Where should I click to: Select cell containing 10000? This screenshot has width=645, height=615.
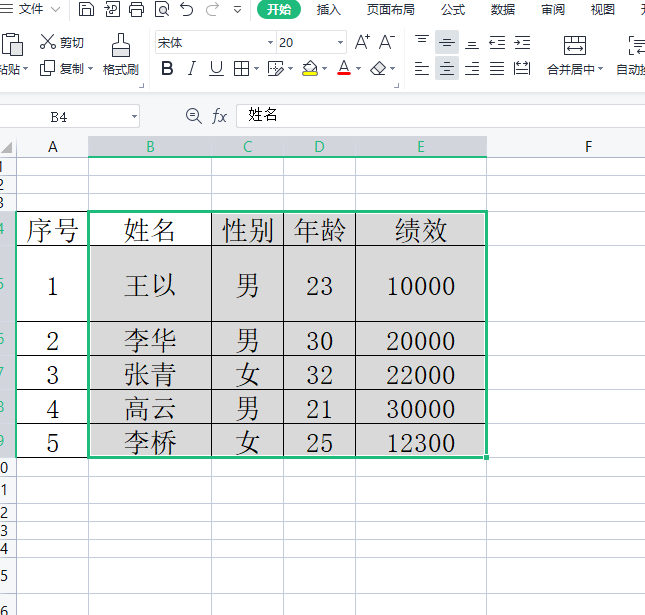click(421, 284)
